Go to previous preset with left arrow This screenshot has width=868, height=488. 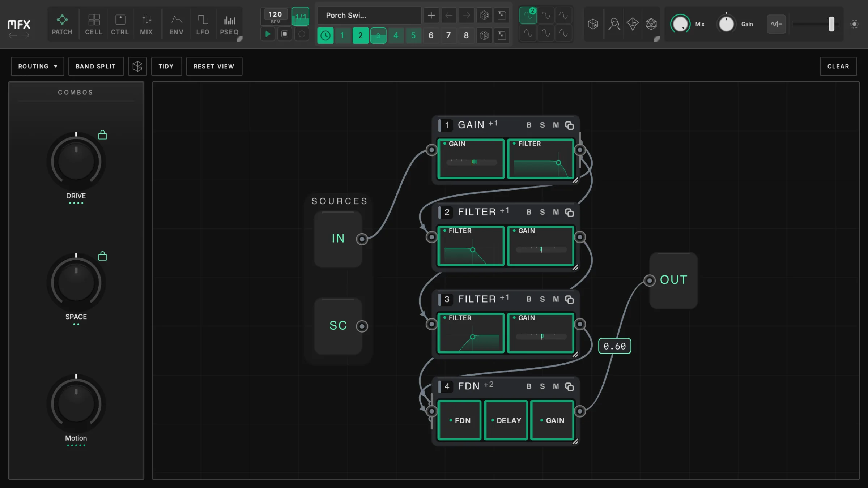tap(449, 16)
